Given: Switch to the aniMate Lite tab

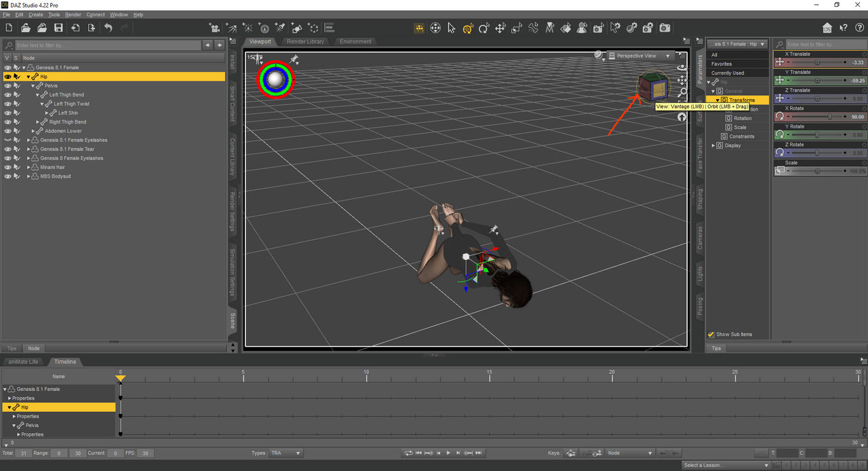Looking at the screenshot, I should click(23, 362).
